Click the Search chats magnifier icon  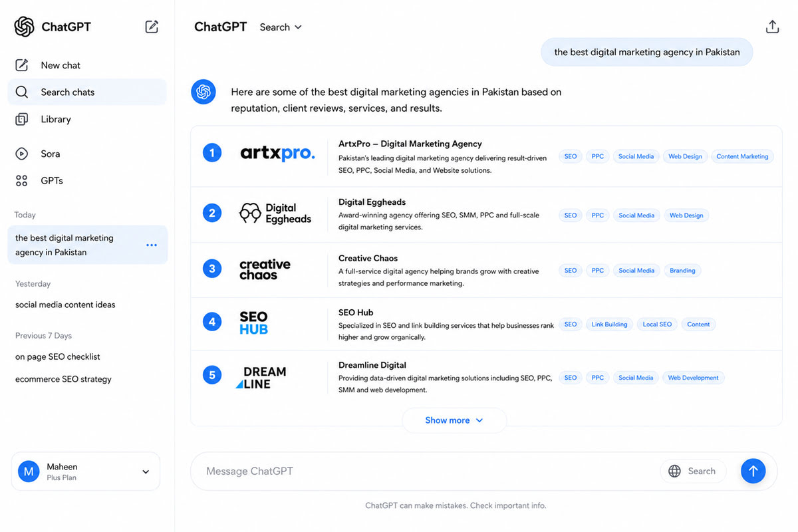pos(22,92)
